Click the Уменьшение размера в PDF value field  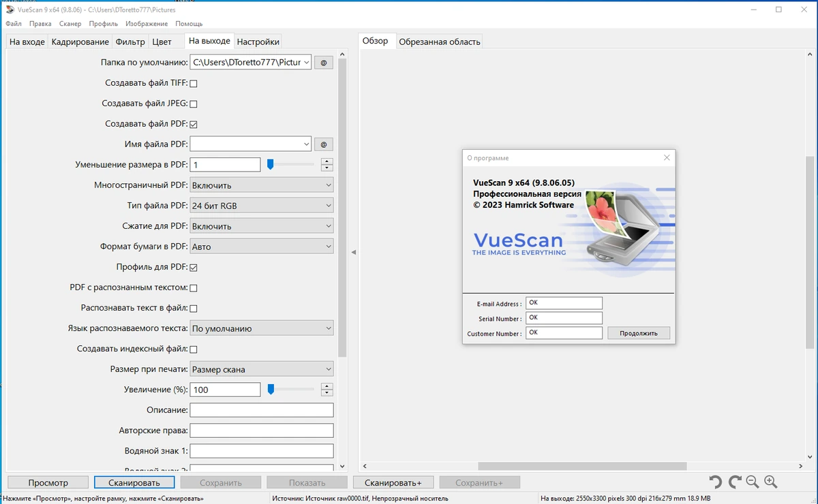tap(225, 165)
